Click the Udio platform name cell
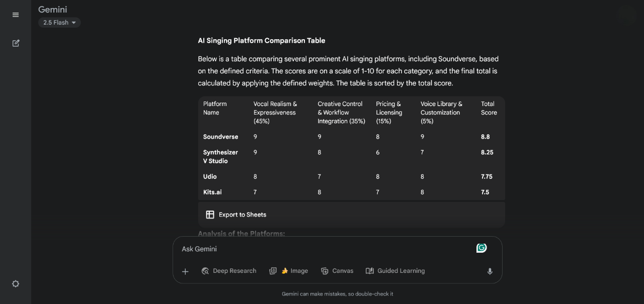 click(x=210, y=176)
